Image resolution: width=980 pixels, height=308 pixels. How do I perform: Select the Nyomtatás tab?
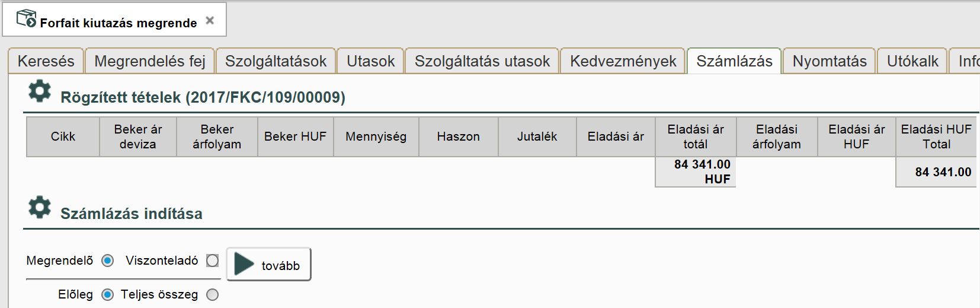[x=830, y=61]
